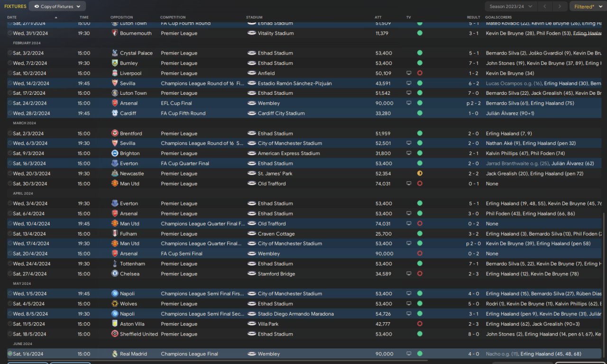Click goalscorer 'Julián Álvarez (90+1)'

[x=510, y=113]
